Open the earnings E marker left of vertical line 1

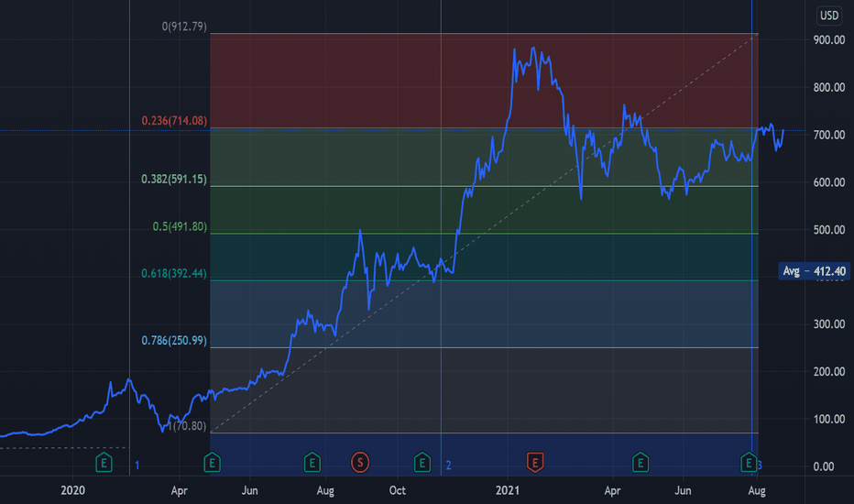tap(104, 463)
